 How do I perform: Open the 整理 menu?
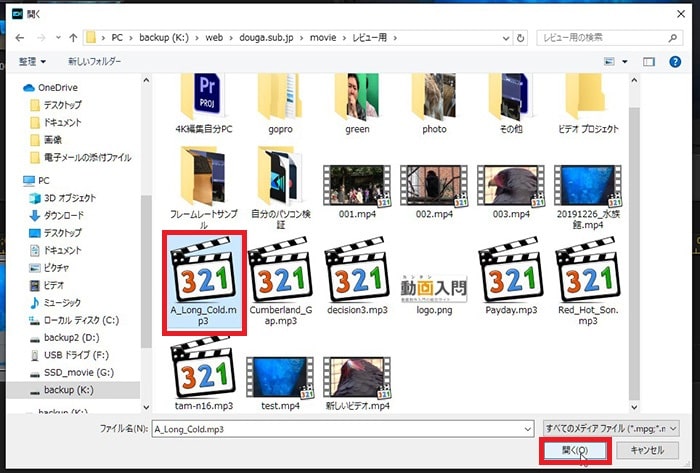pyautogui.click(x=32, y=62)
